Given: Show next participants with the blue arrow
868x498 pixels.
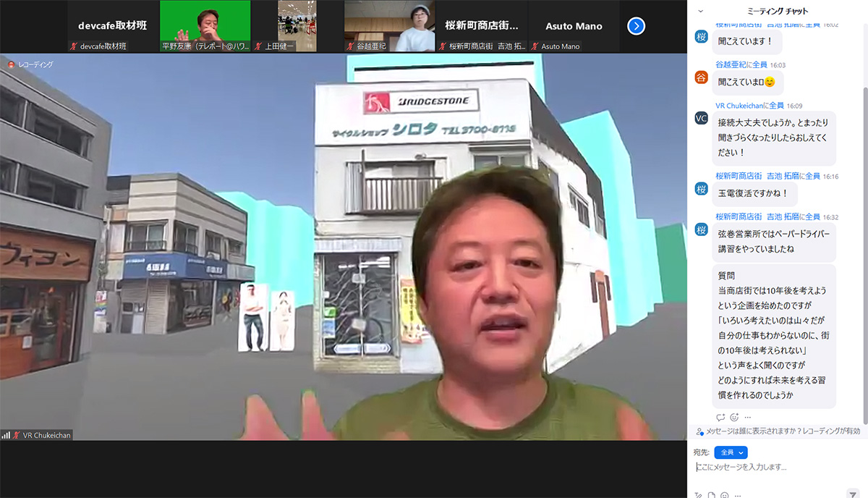Looking at the screenshot, I should [x=636, y=26].
